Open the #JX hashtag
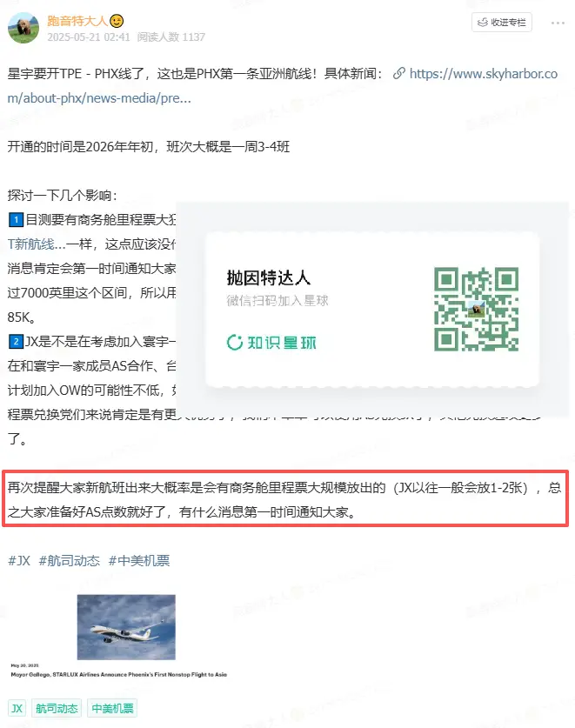This screenshot has height=728, width=575. (x=19, y=561)
